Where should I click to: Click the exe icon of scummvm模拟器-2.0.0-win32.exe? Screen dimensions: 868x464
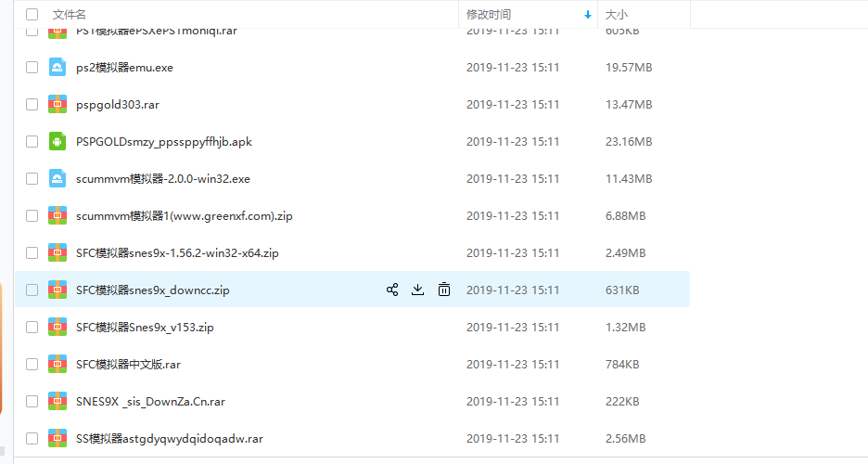coord(57,178)
